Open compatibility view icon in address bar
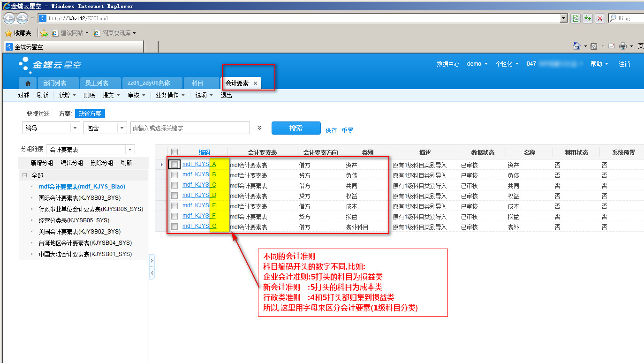This screenshot has width=644, height=363. [576, 18]
